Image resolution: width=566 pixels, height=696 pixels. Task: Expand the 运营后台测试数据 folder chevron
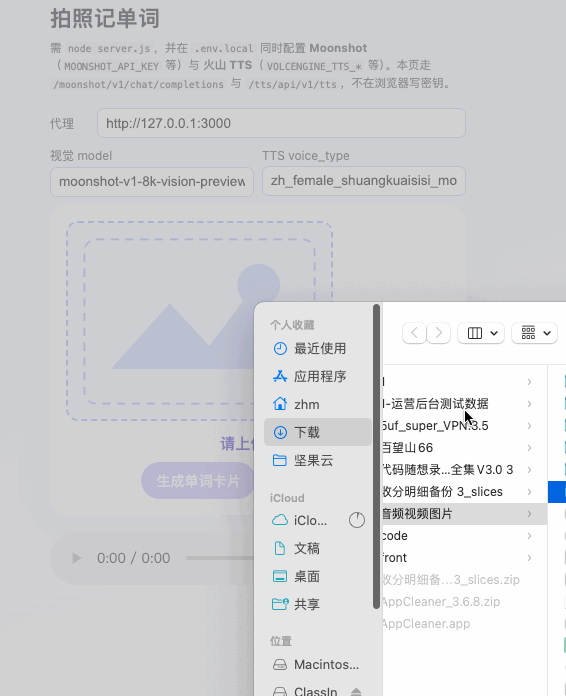529,404
